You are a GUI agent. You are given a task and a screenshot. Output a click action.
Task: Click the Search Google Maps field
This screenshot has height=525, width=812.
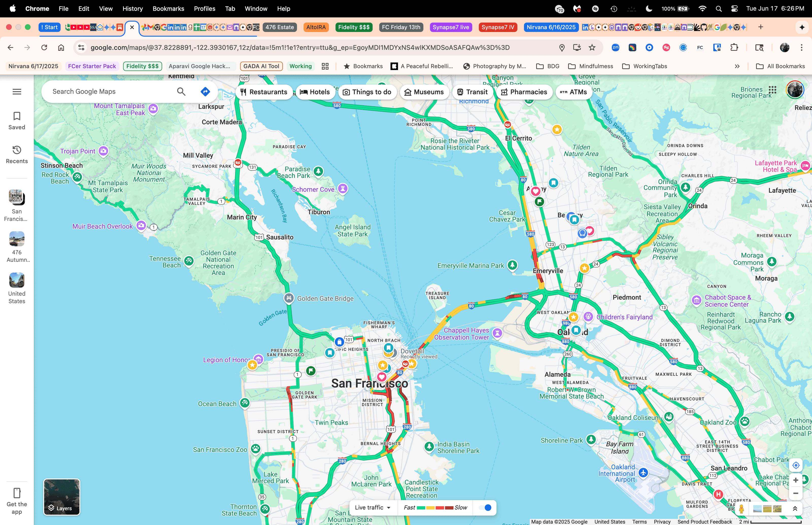click(109, 92)
